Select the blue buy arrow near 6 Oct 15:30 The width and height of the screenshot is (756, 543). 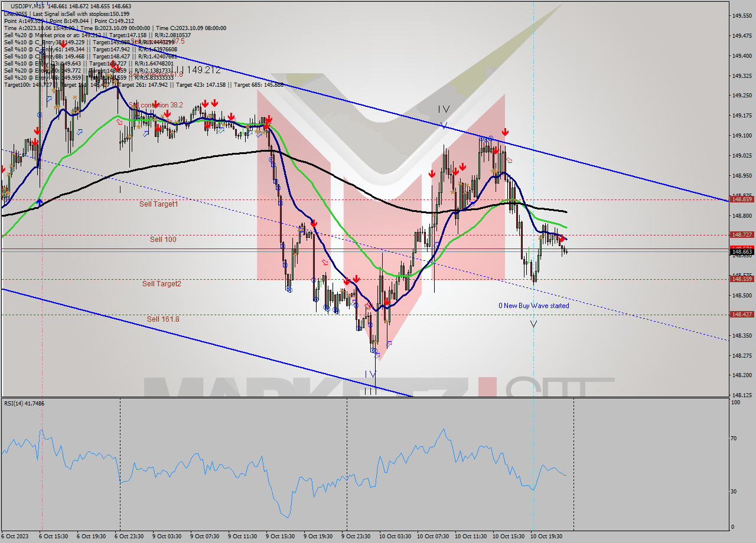[39, 201]
